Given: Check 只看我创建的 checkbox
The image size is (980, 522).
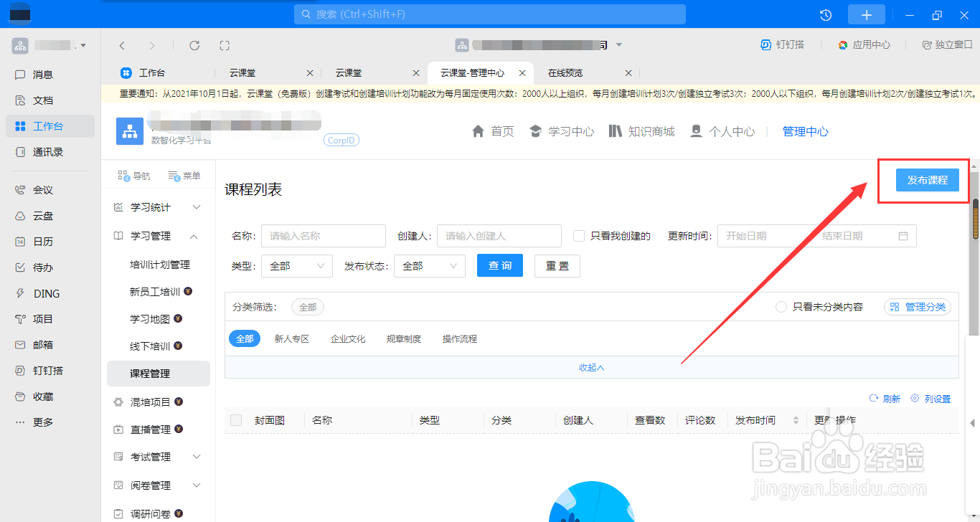Looking at the screenshot, I should pyautogui.click(x=579, y=236).
